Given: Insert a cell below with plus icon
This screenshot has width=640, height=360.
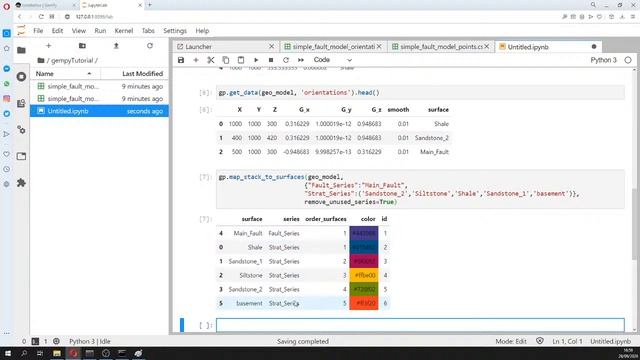Looking at the screenshot, I should [x=196, y=60].
